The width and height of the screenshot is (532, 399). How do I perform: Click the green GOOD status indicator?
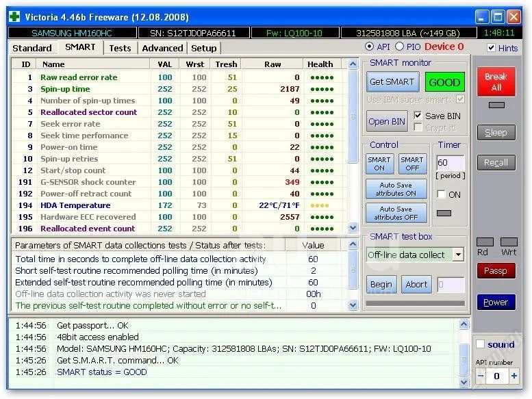tap(444, 82)
